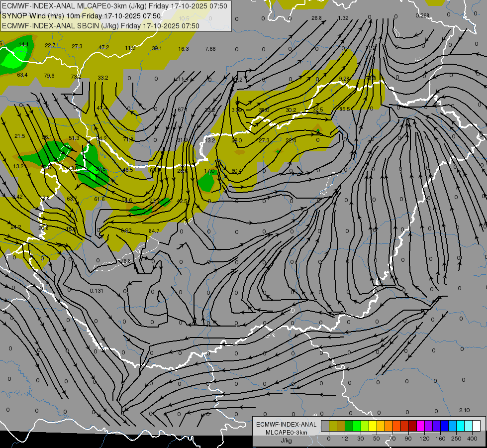Click the map value 51.3
487x448 pixels.
click(74, 138)
